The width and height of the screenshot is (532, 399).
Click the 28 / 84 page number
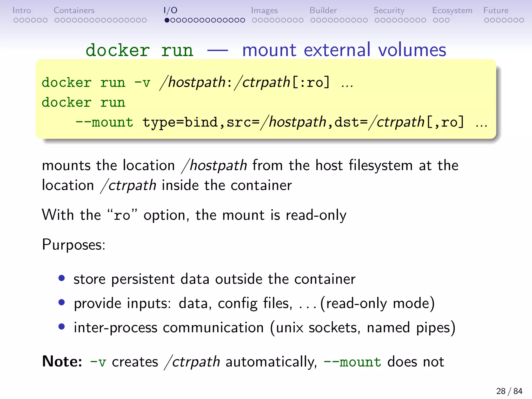[x=509, y=391]
